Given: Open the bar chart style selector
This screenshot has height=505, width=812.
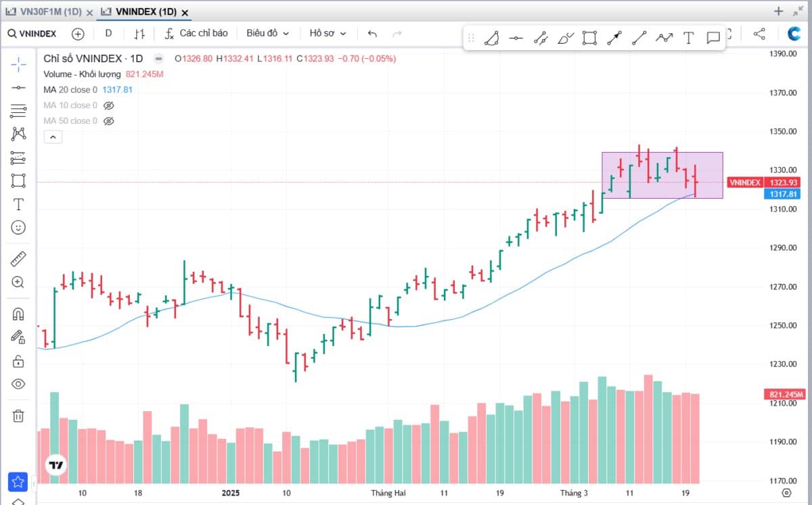Looking at the screenshot, I should (139, 33).
